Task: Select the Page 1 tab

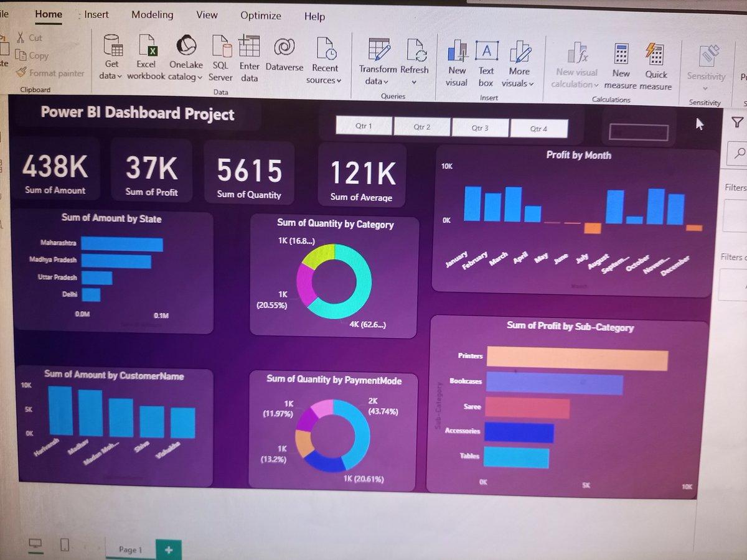Action: 130,549
